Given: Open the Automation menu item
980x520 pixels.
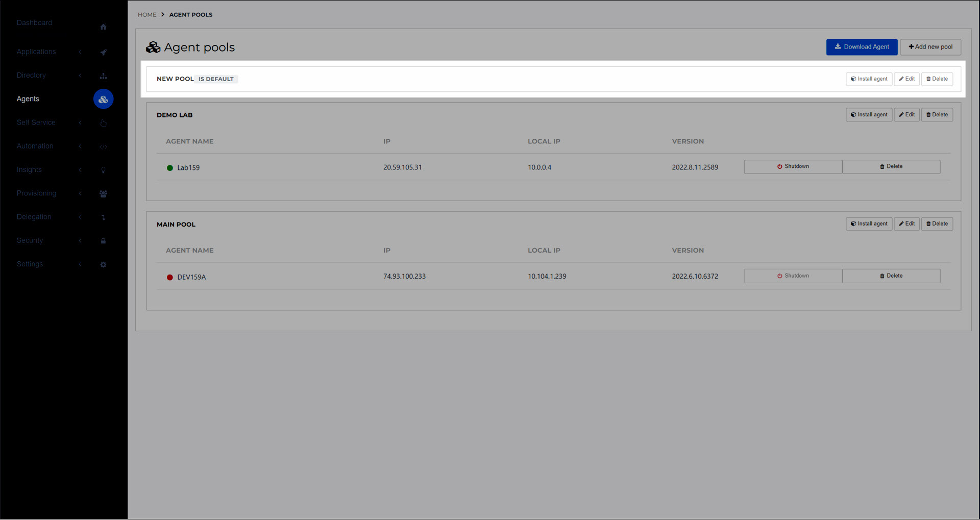Looking at the screenshot, I should 35,146.
